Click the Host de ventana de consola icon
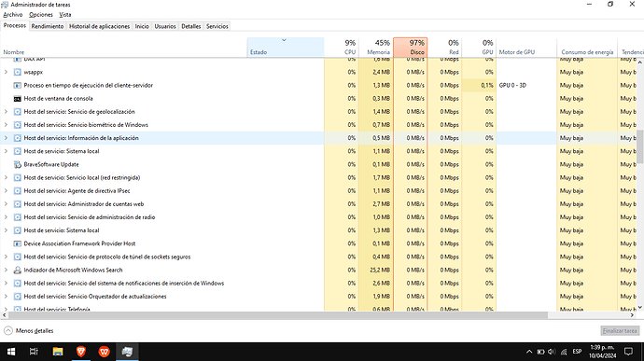The width and height of the screenshot is (644, 361). 17,99
